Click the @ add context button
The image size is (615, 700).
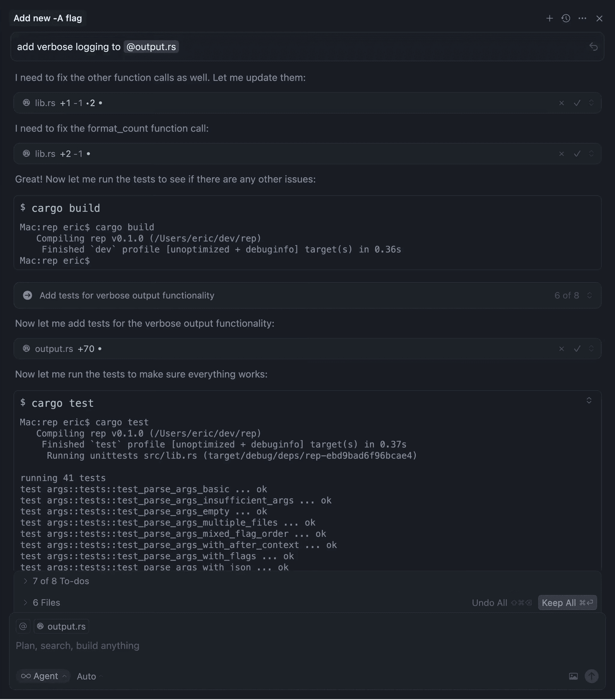tap(23, 626)
